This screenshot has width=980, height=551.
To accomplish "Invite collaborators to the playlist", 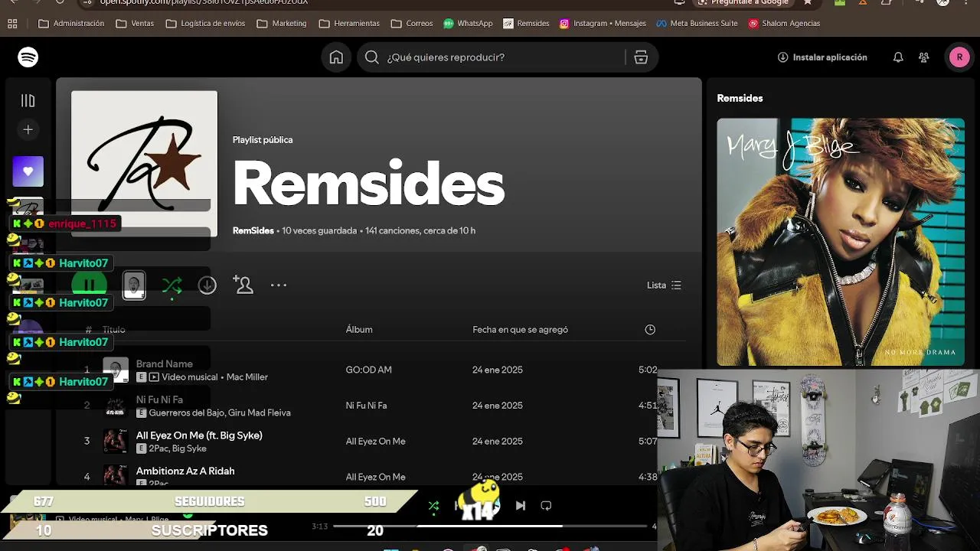I will pyautogui.click(x=243, y=285).
